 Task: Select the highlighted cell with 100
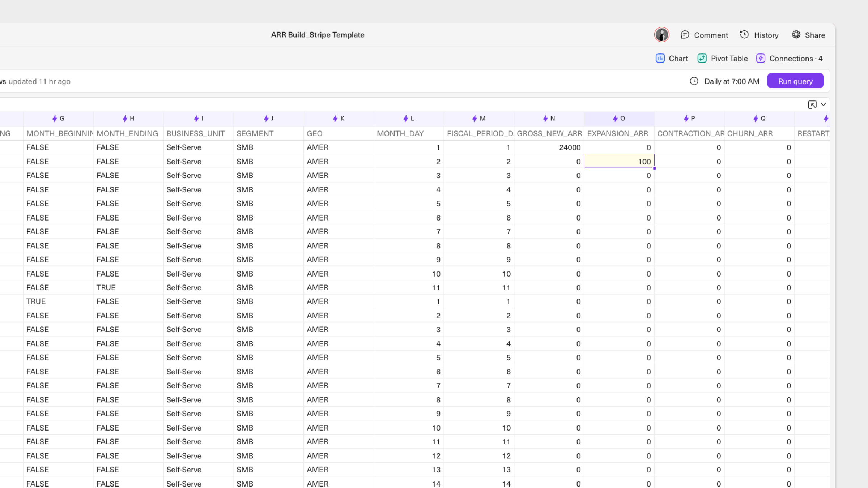[x=619, y=162]
